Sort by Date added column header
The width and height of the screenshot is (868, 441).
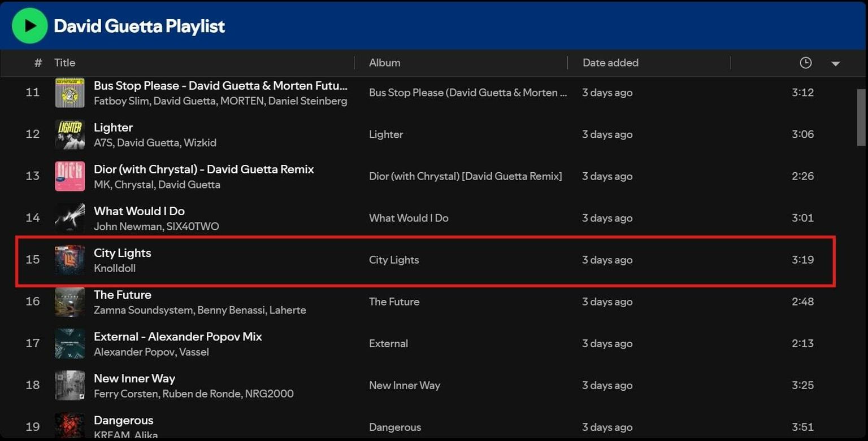point(610,63)
